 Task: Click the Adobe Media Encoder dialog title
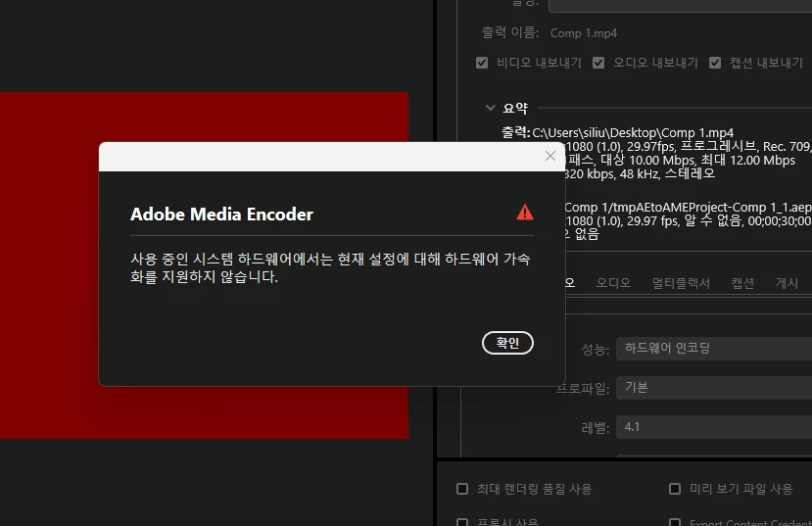coord(221,215)
